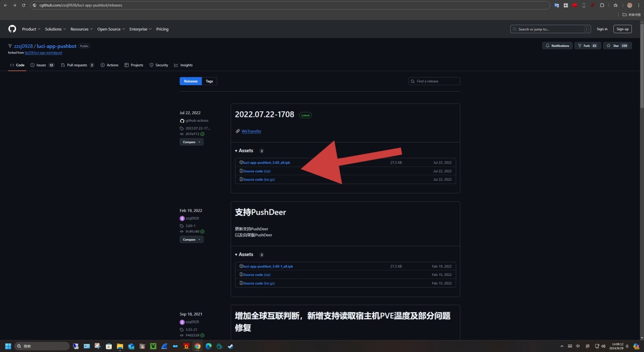Screen dimensions: 644x352
Task: Open Steam from taskbar
Action: pos(230,346)
